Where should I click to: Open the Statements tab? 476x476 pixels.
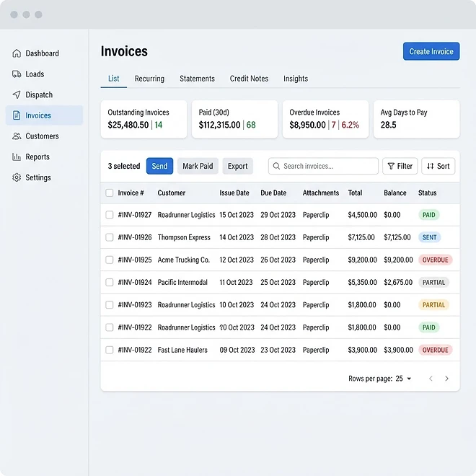pyautogui.click(x=197, y=79)
